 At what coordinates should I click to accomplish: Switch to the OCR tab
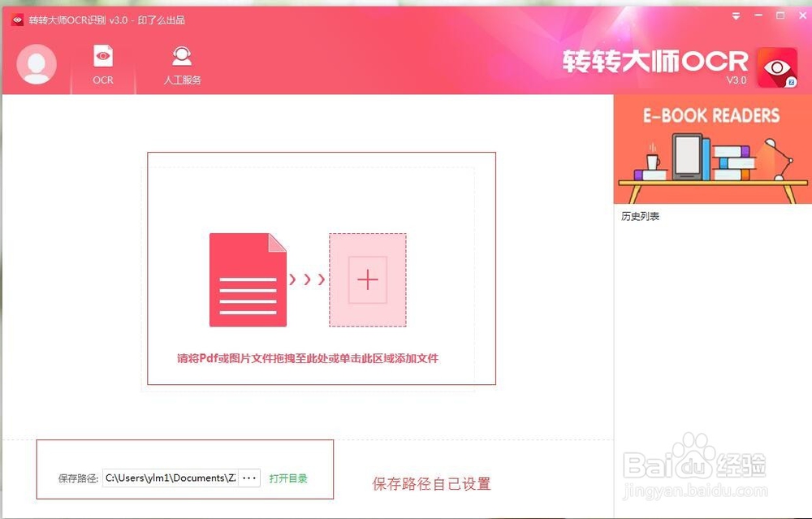point(102,65)
